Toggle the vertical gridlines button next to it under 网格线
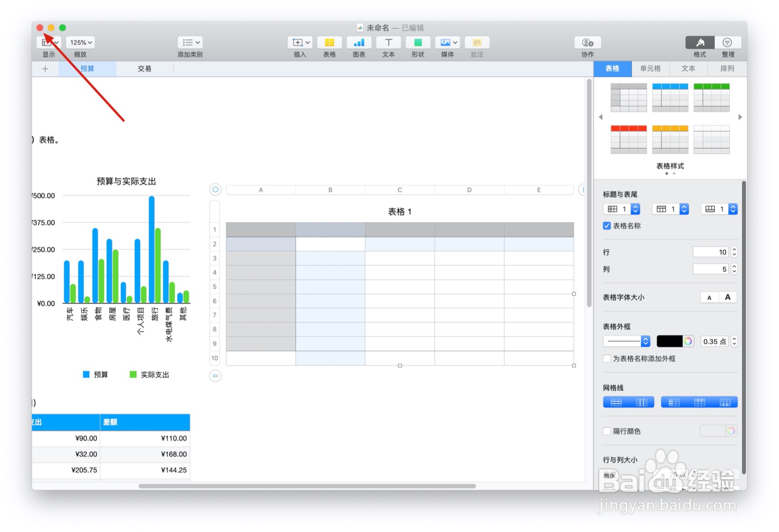Screen dimensions: 779x532 click(641, 402)
